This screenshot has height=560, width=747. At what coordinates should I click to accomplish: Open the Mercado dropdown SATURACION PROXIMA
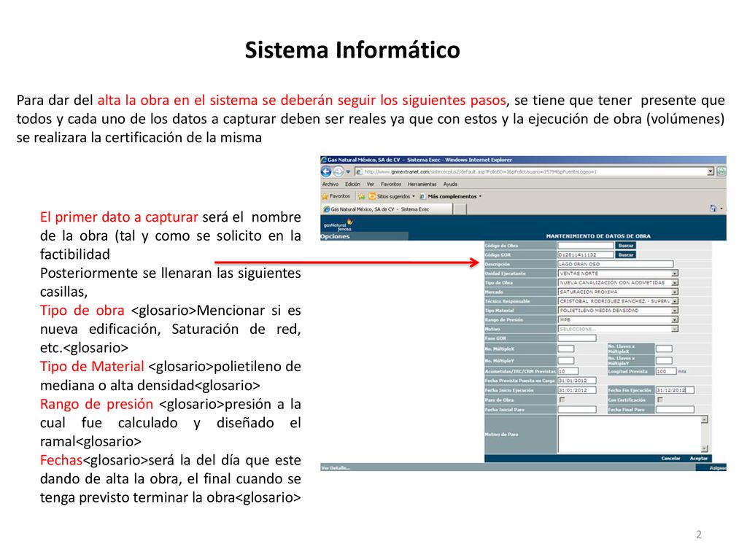click(618, 292)
